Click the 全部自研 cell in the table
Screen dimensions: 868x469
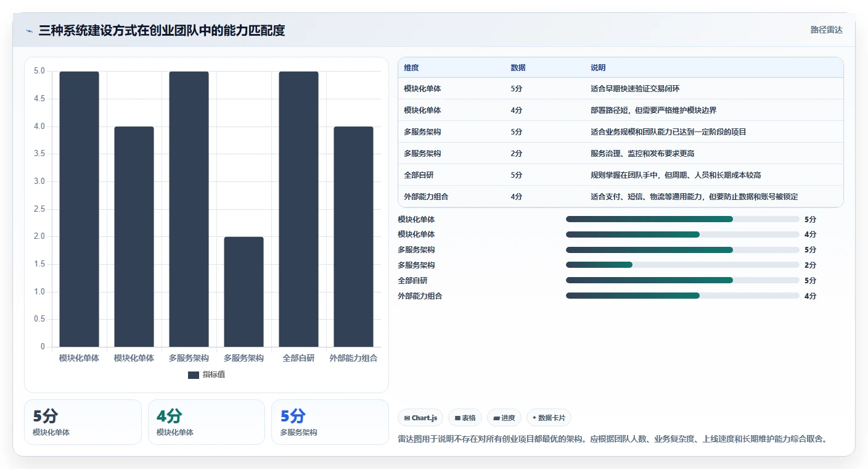tap(419, 175)
